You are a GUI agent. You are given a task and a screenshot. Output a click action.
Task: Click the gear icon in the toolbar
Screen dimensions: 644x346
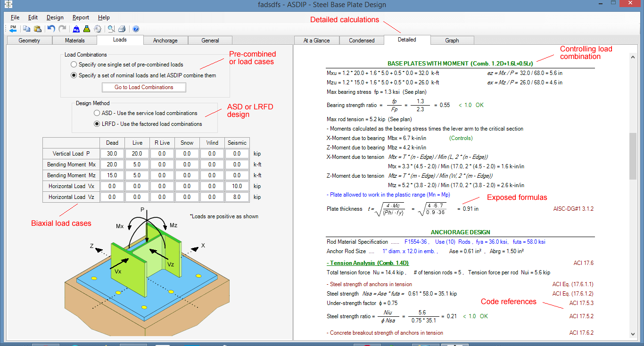point(98,29)
